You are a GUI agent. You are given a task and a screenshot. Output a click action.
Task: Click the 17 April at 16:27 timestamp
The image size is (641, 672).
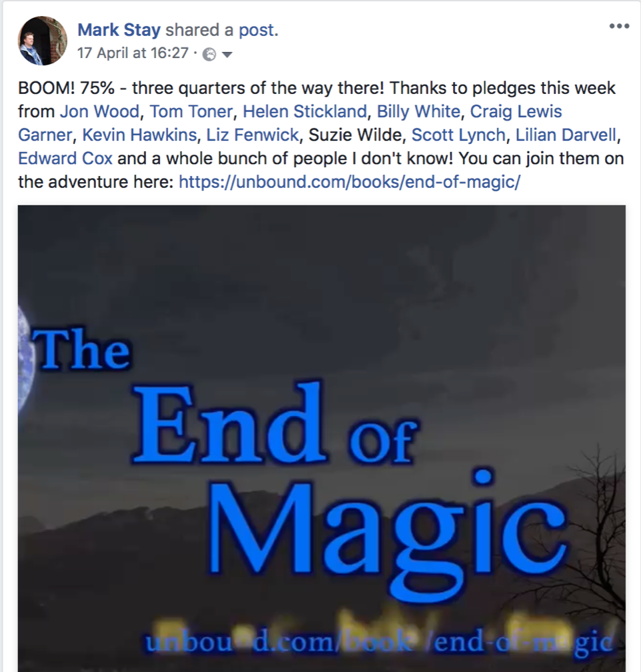133,53
